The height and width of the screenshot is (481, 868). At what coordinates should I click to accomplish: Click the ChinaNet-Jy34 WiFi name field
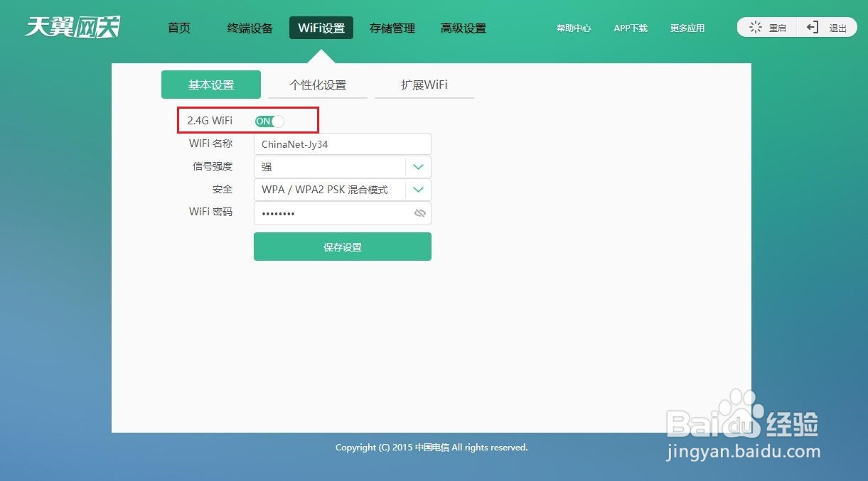coord(342,144)
